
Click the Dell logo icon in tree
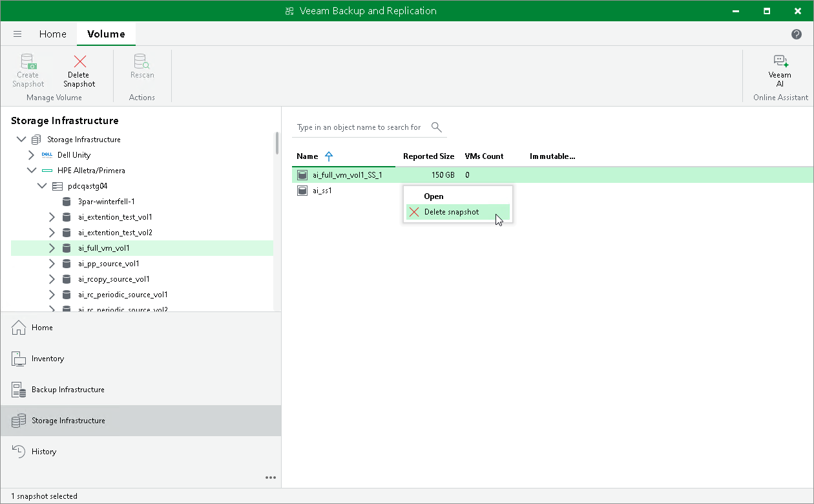point(47,155)
